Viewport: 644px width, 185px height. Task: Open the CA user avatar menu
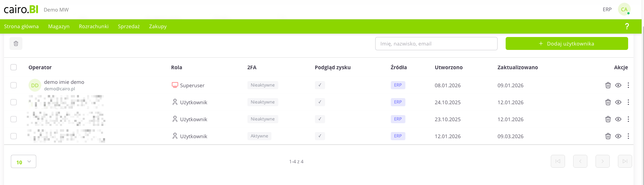(x=624, y=10)
